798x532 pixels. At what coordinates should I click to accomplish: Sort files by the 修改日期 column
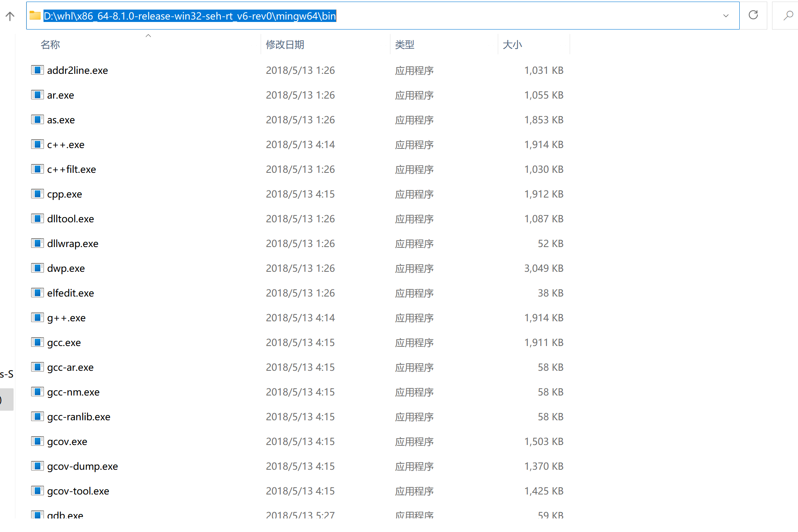tap(284, 44)
